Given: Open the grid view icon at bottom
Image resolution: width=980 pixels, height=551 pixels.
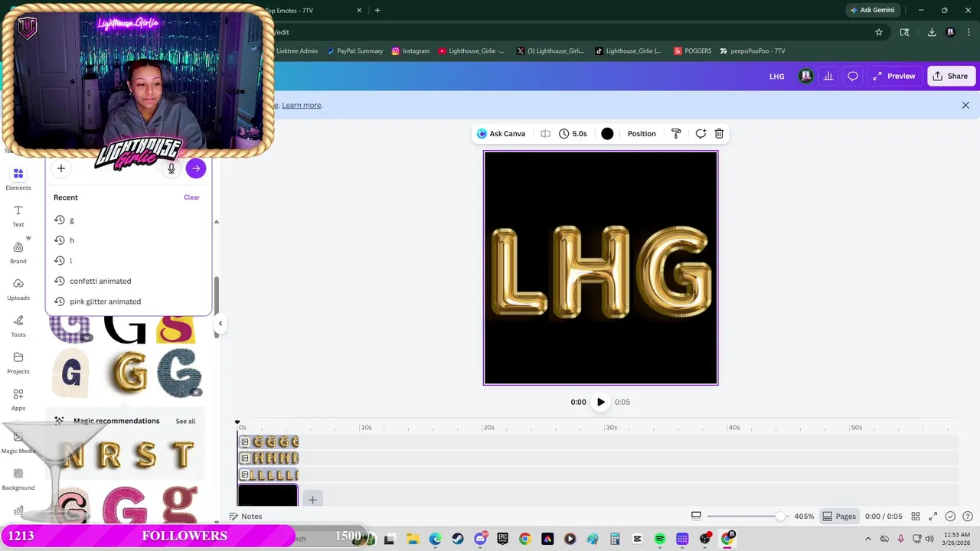Looking at the screenshot, I should click(916, 517).
